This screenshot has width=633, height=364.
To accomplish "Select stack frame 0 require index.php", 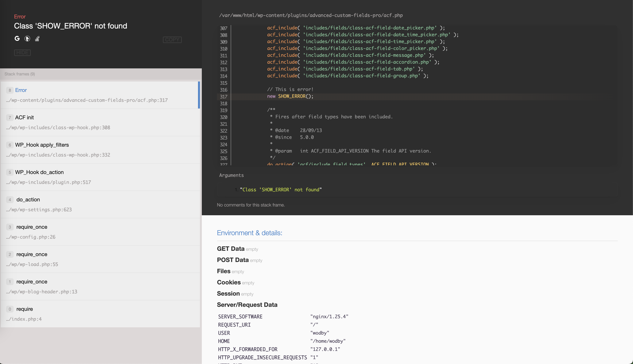I will [x=100, y=314].
